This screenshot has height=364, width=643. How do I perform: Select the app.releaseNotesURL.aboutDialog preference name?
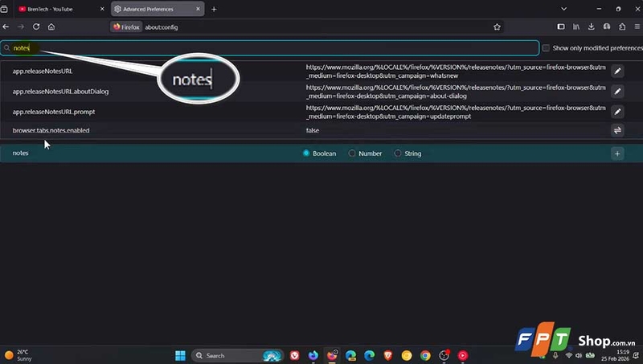(x=61, y=92)
